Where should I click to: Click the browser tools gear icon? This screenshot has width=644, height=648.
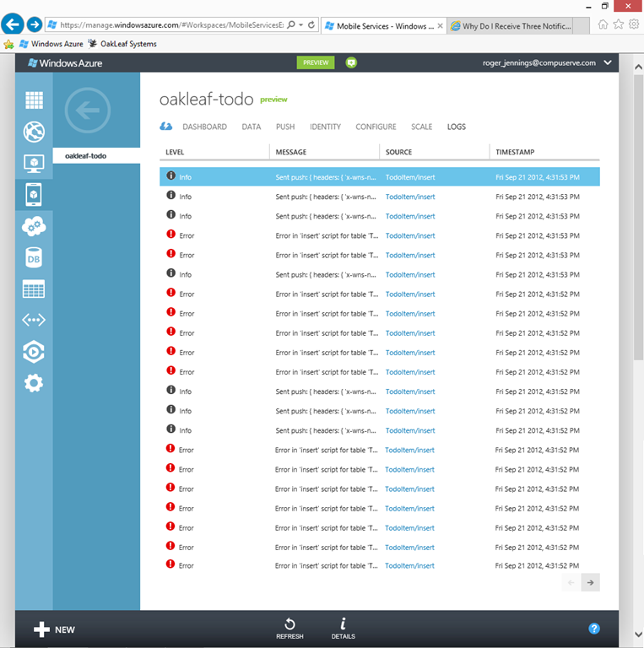(634, 24)
